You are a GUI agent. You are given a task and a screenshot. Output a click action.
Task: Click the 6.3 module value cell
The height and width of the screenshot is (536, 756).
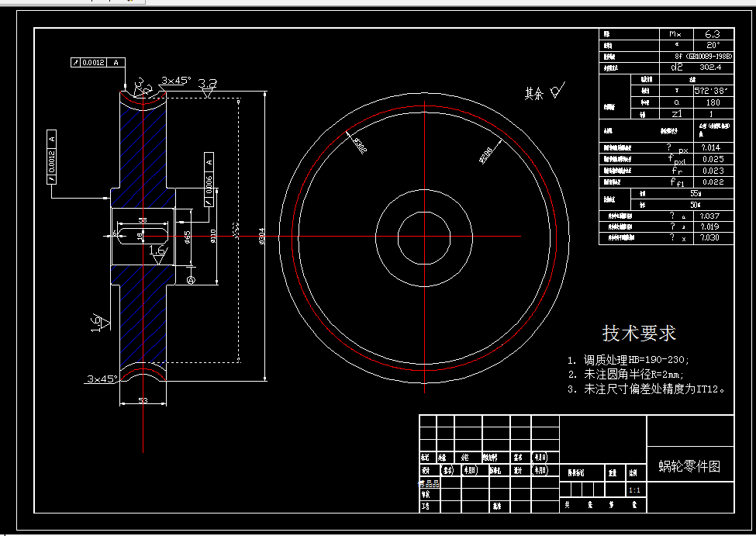click(x=713, y=34)
